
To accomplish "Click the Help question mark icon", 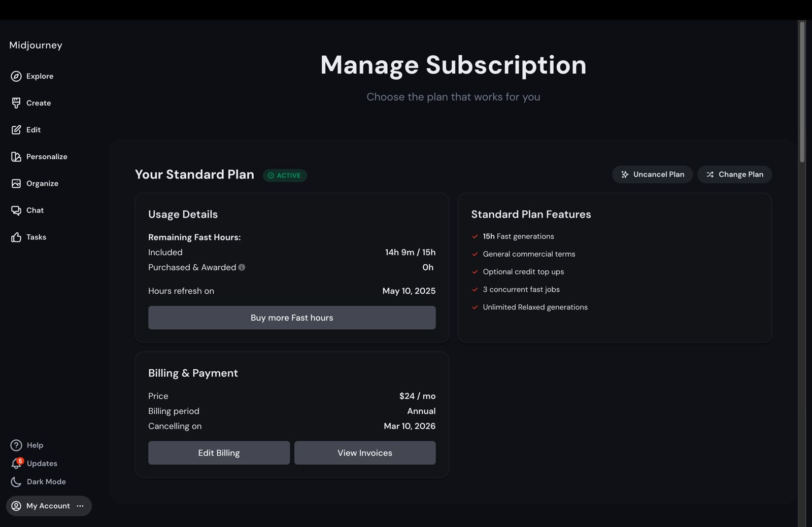I will [16, 445].
